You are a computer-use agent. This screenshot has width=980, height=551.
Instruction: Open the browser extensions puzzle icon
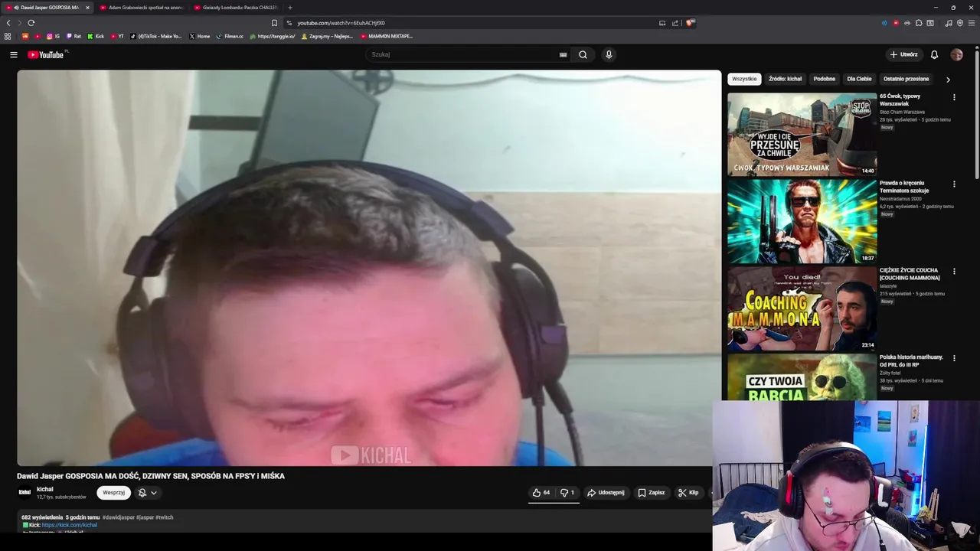[919, 23]
